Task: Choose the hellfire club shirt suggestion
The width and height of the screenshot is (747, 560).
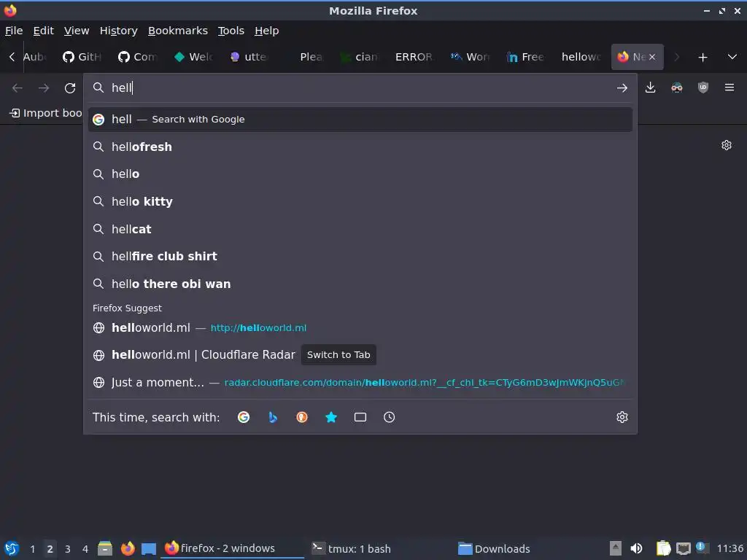Action: tap(360, 256)
